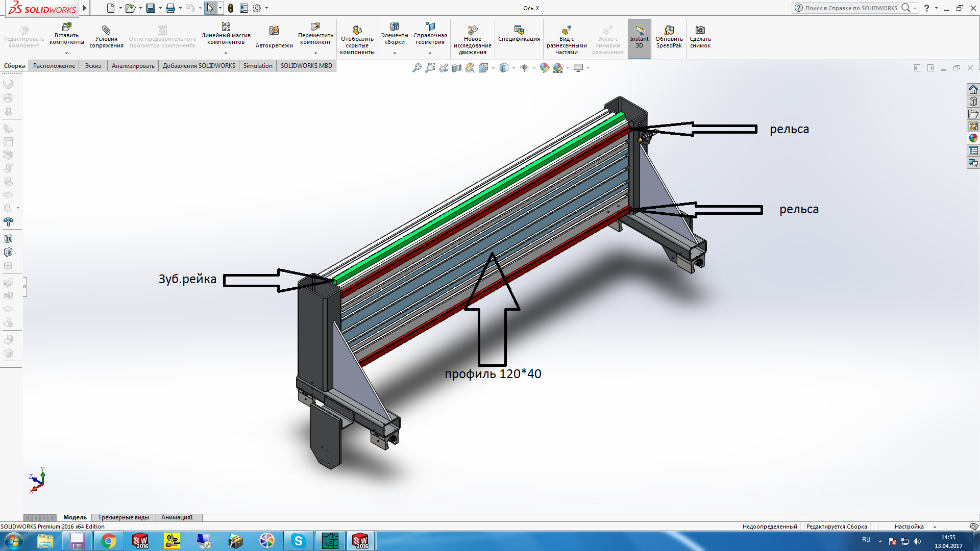Open the Simulation tab

[258, 66]
